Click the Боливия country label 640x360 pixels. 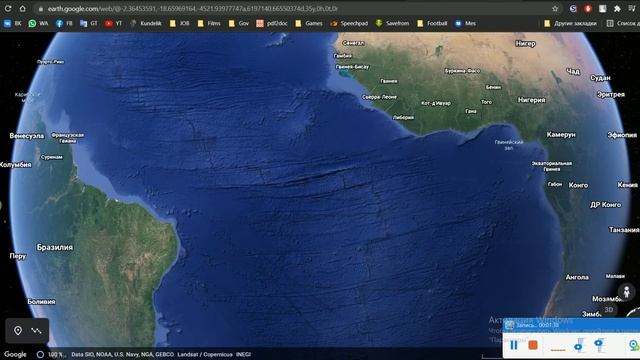41,302
